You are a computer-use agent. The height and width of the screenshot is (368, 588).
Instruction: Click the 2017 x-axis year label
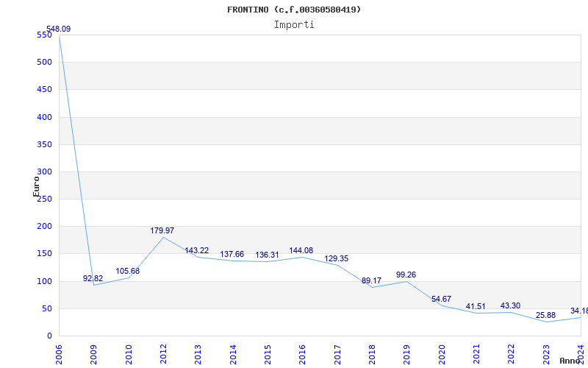tap(337, 355)
